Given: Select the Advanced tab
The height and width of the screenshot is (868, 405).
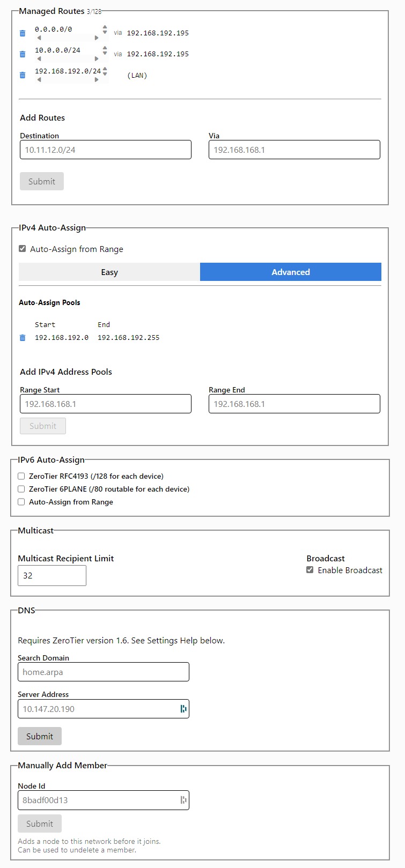Looking at the screenshot, I should 291,272.
